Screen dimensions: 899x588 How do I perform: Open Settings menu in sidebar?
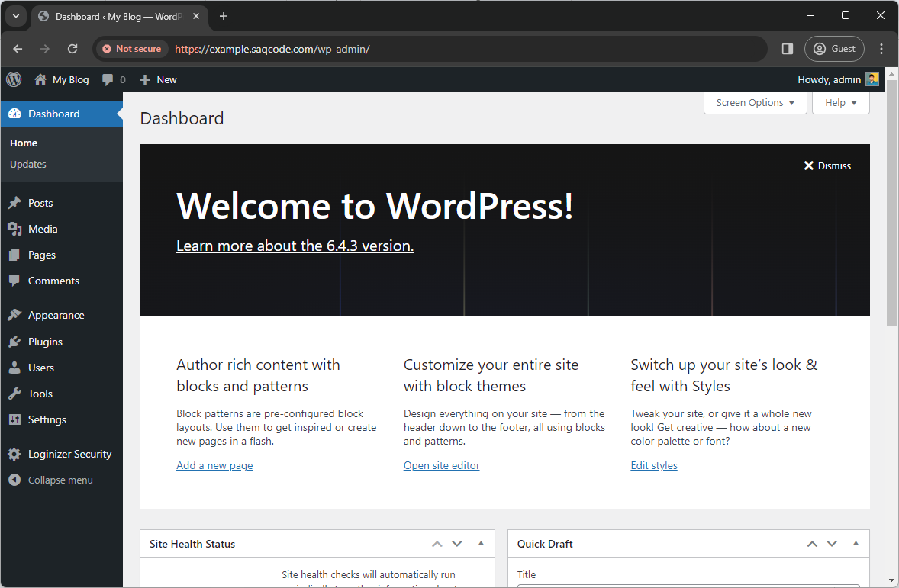pos(61,419)
